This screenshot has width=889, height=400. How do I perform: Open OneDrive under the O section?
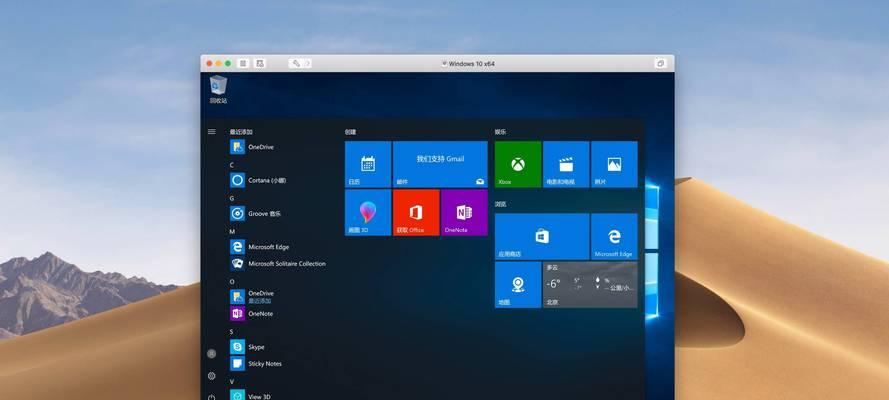tap(252, 296)
